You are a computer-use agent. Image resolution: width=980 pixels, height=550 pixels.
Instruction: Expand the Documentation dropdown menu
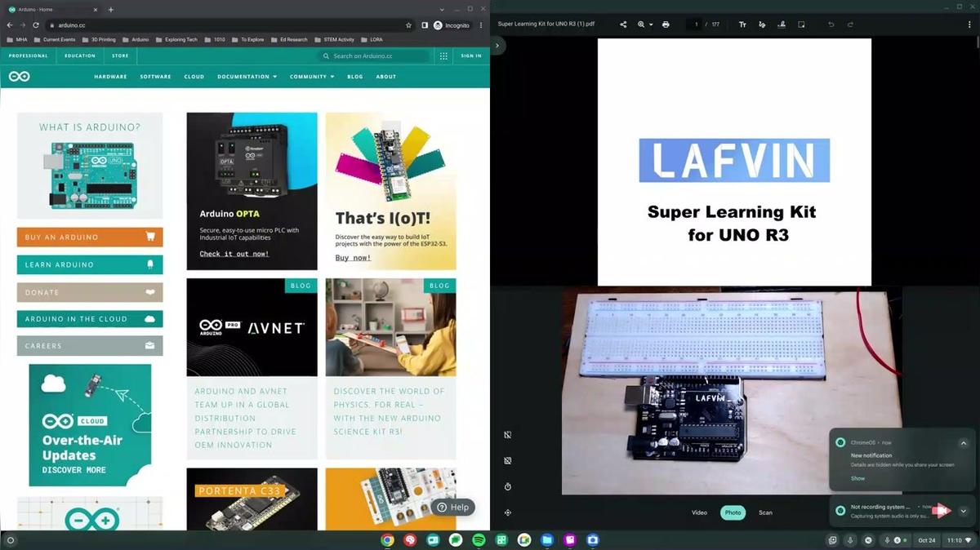click(247, 77)
